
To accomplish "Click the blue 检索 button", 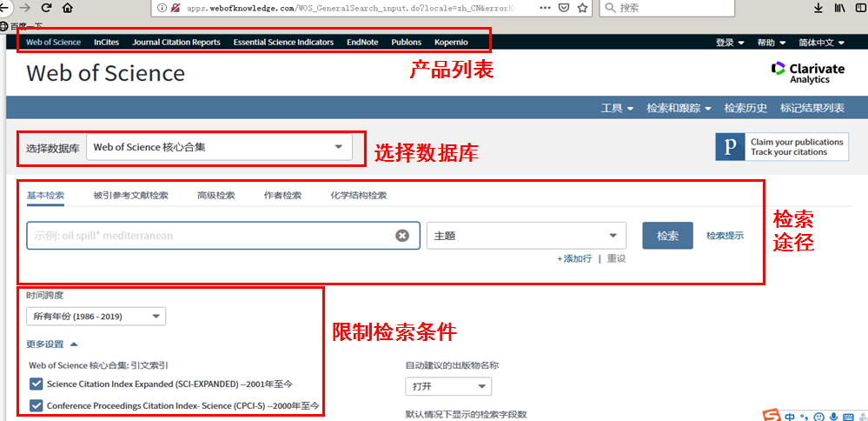I will click(667, 236).
